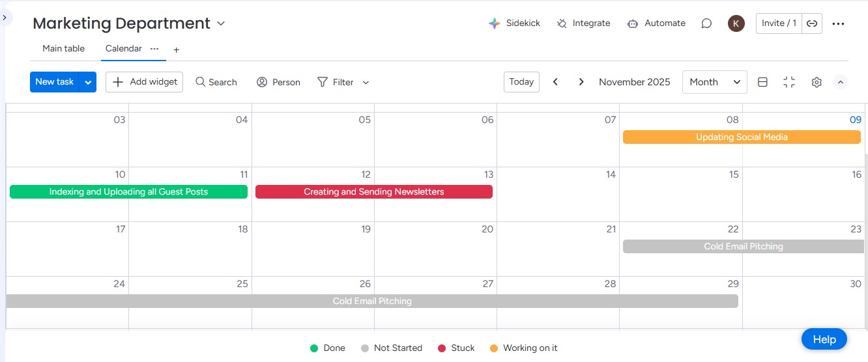Screen dimensions: 868x362
Task: Copy board link with the link icon
Action: [x=812, y=23]
